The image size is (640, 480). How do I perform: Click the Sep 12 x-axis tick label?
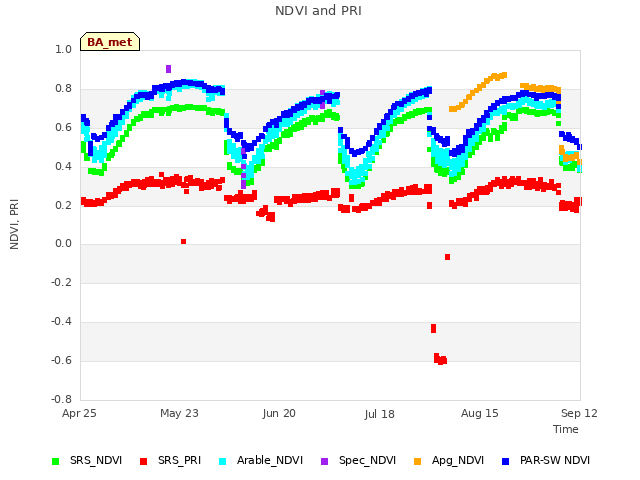click(579, 413)
